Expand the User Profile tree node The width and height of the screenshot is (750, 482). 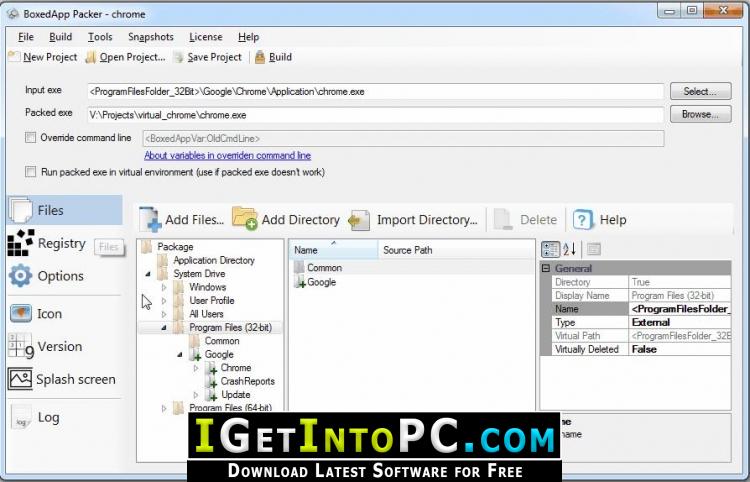pyautogui.click(x=164, y=301)
